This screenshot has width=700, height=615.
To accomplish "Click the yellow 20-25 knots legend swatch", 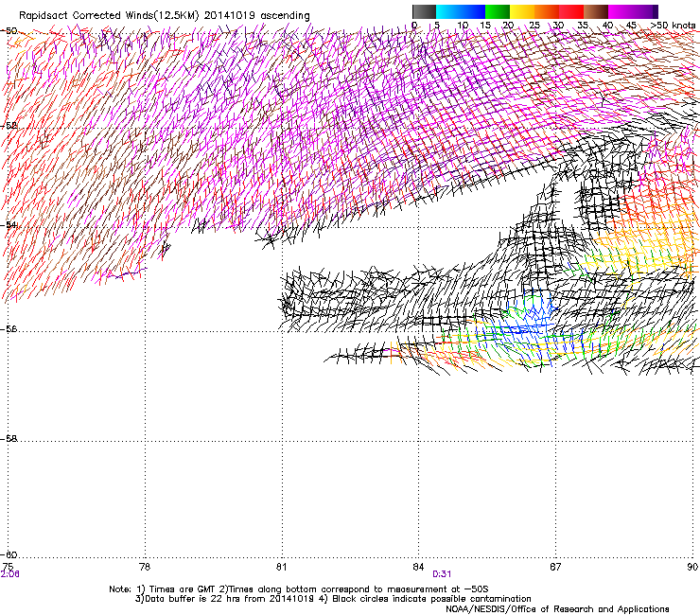I will 522,11.
